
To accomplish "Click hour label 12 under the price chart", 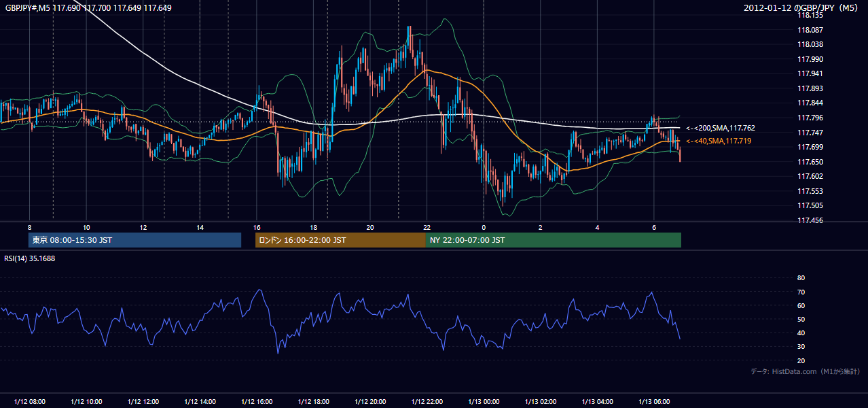I will tap(143, 227).
